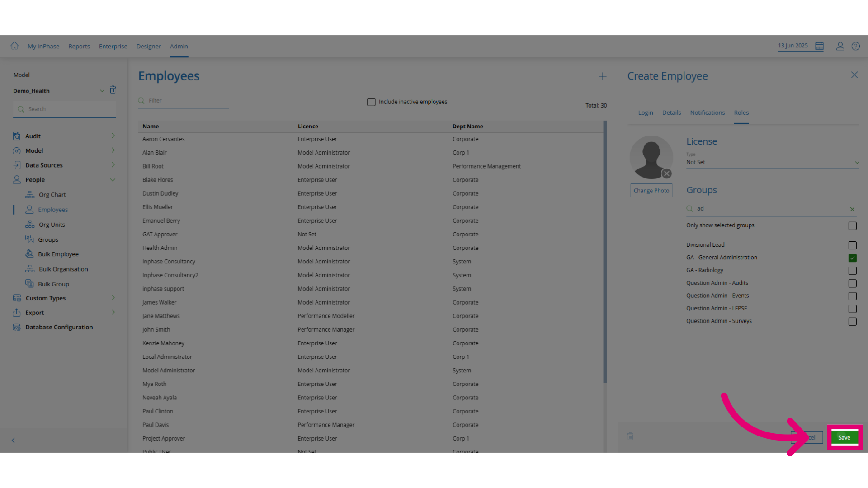Expand the Model section
This screenshot has width=868, height=488.
(x=113, y=150)
